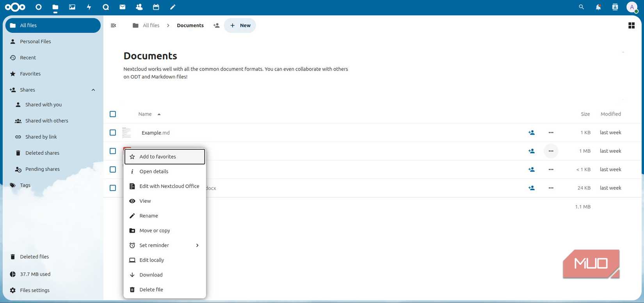The width and height of the screenshot is (644, 303).
Task: Open the Mail envelope icon
Action: tap(123, 7)
